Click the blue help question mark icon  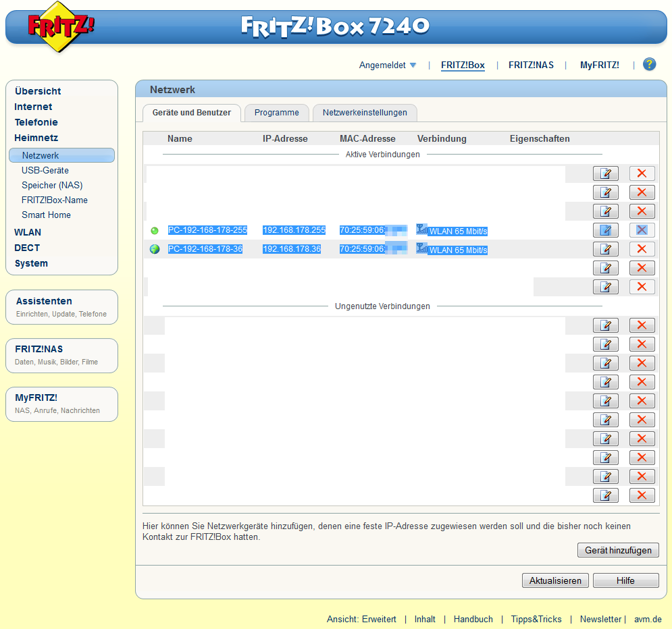[x=649, y=64]
